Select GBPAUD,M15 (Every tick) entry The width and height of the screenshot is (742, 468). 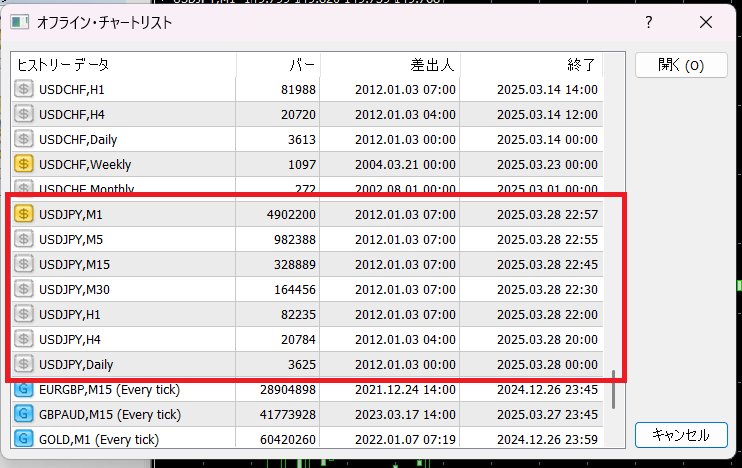click(308, 415)
